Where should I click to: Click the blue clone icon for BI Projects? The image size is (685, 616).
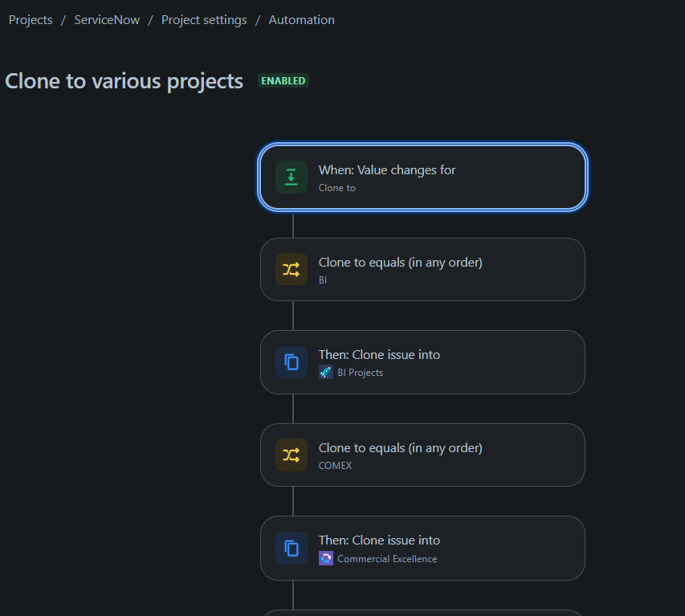click(291, 362)
